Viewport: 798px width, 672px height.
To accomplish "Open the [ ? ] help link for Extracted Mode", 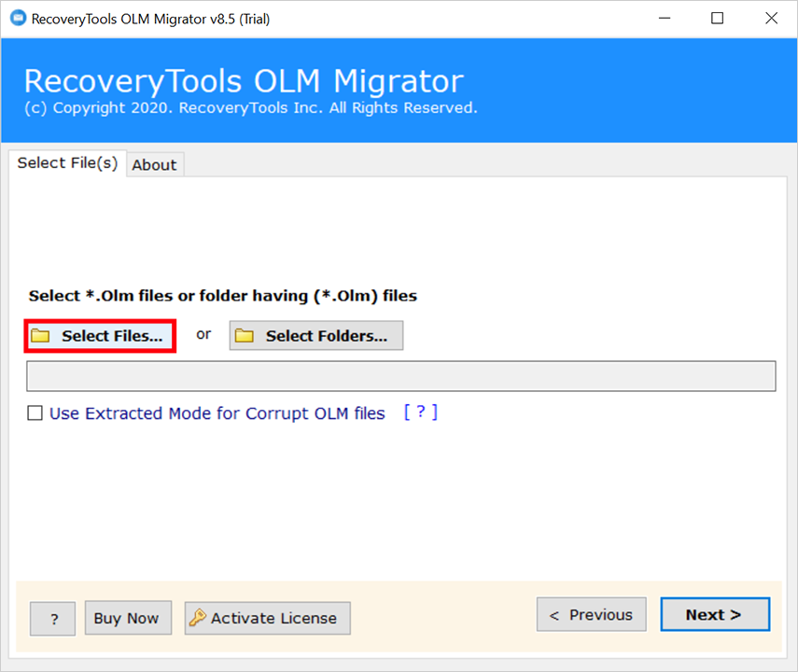I will tap(420, 412).
